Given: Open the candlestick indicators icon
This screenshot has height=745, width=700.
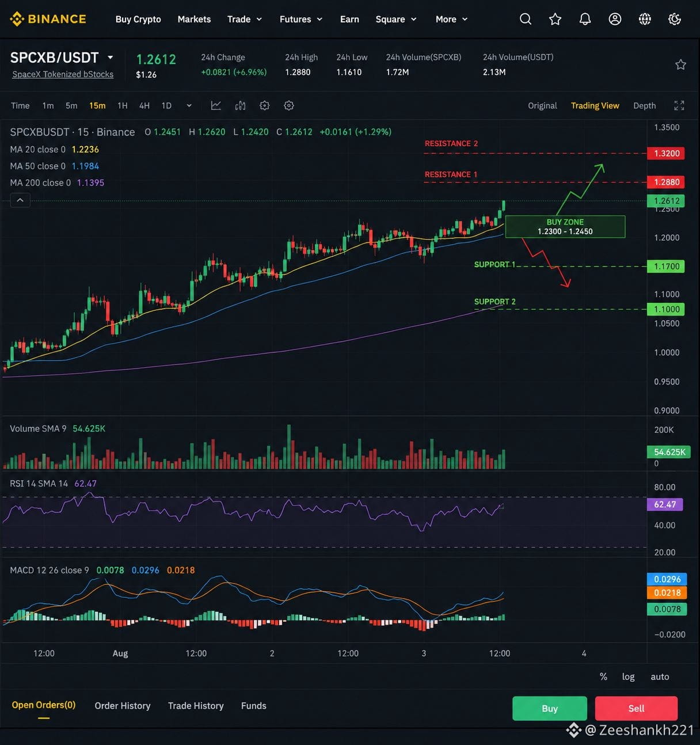Looking at the screenshot, I should [x=241, y=105].
